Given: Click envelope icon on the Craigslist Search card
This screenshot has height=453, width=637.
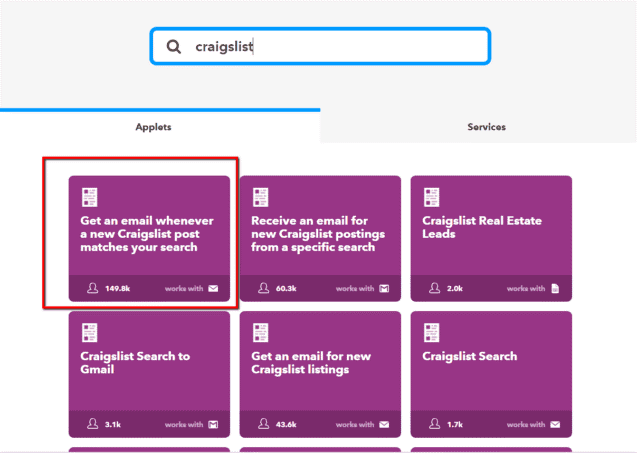Looking at the screenshot, I should point(555,425).
